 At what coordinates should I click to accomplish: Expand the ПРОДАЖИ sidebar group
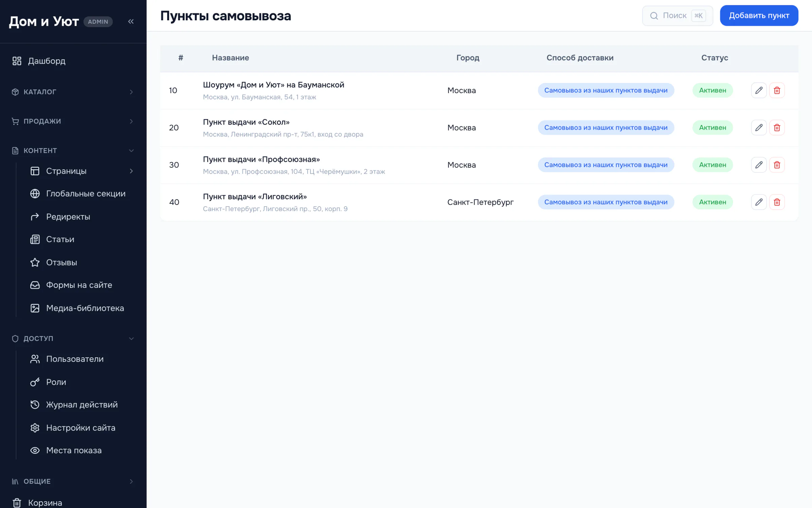(x=73, y=121)
